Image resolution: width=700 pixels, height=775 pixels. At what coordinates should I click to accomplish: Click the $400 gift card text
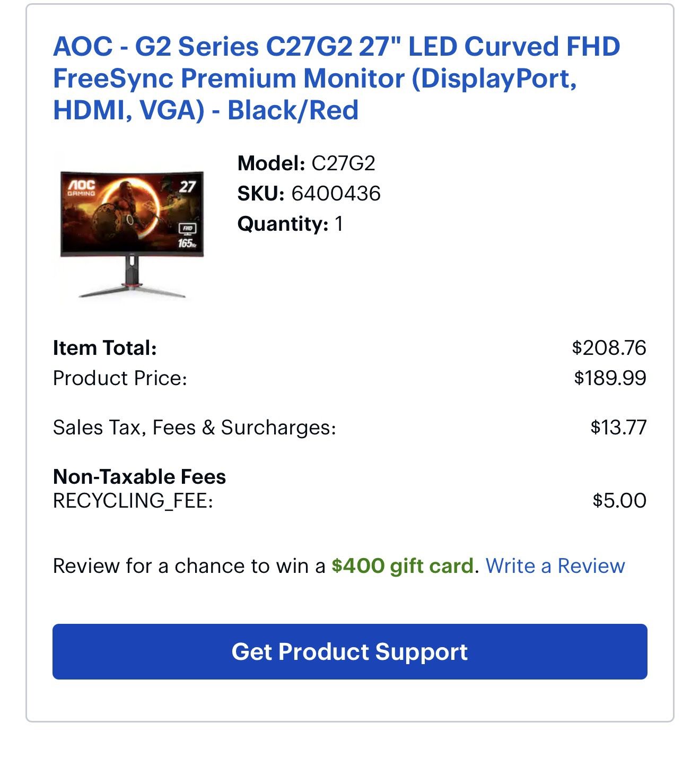coord(402,566)
